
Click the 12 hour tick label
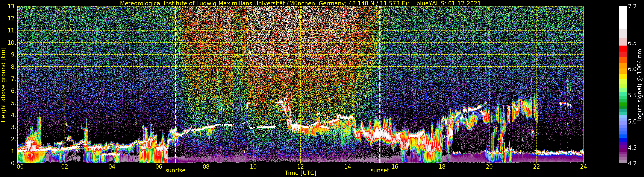coord(300,166)
